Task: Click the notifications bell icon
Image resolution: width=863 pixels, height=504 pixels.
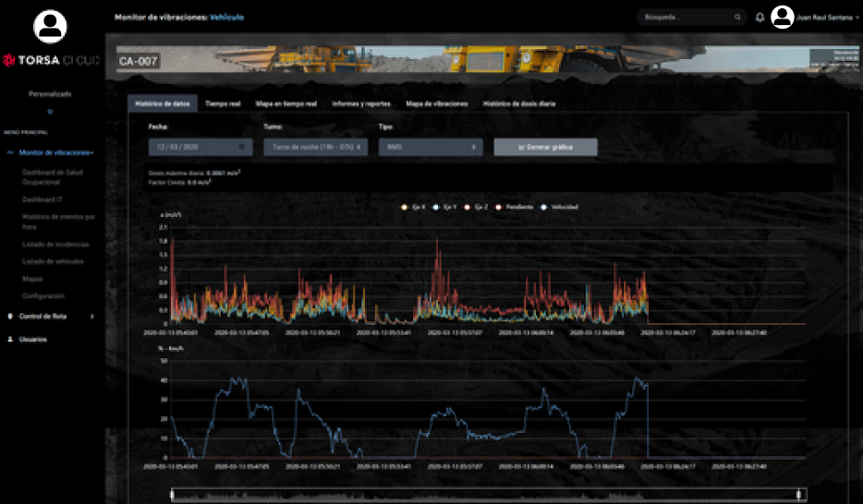Action: click(x=760, y=17)
